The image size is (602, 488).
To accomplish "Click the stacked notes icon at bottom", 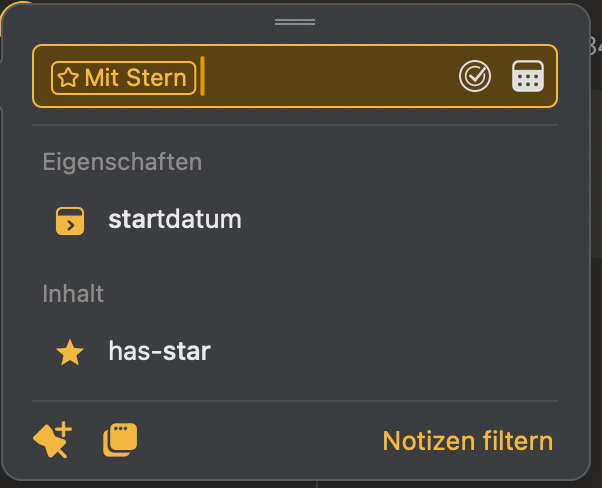I will [120, 440].
